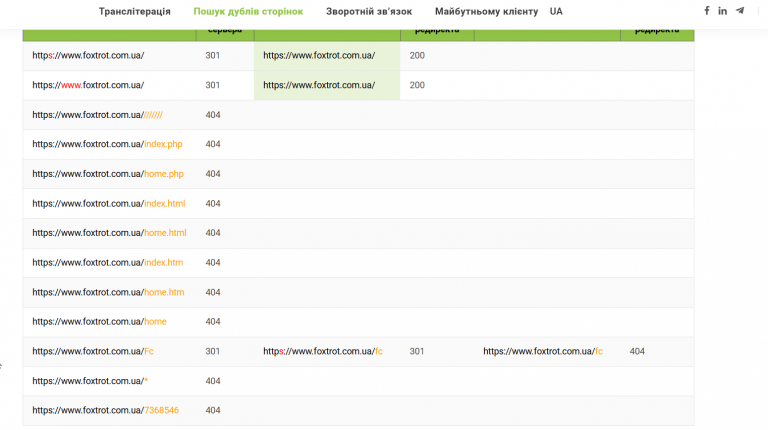Open the Telegram social icon
The image size is (768, 430).
[x=740, y=10]
